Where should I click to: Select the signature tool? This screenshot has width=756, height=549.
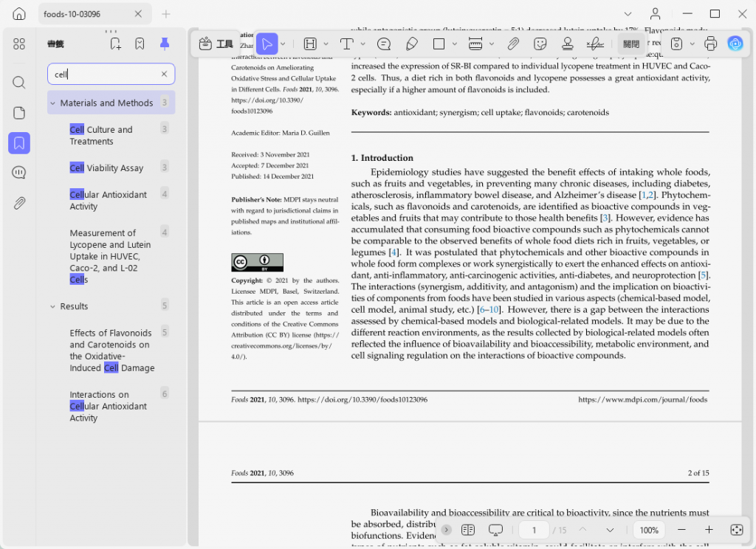[x=595, y=44]
